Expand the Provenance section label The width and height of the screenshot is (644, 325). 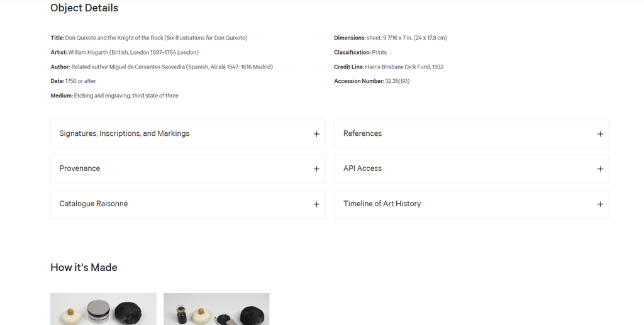point(80,168)
